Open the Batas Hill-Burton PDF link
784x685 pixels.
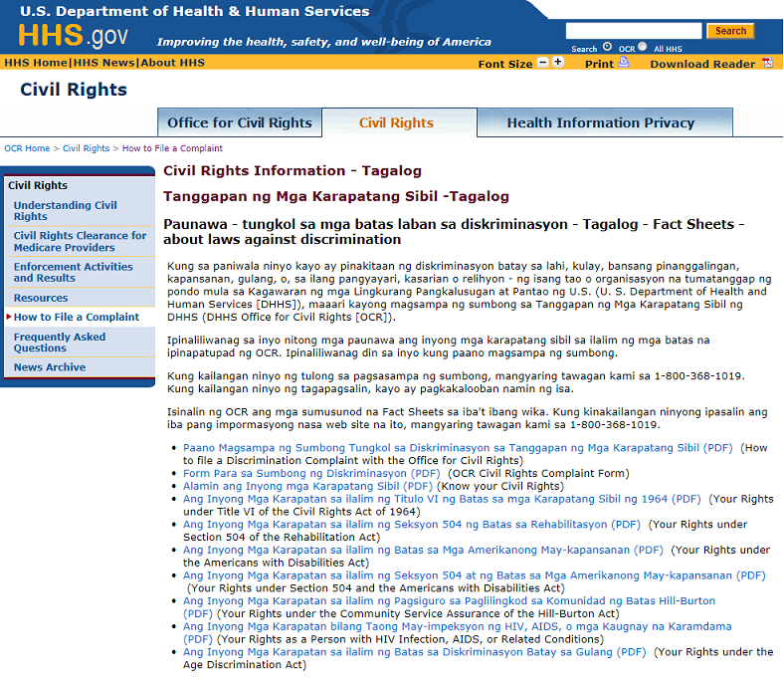click(x=449, y=607)
